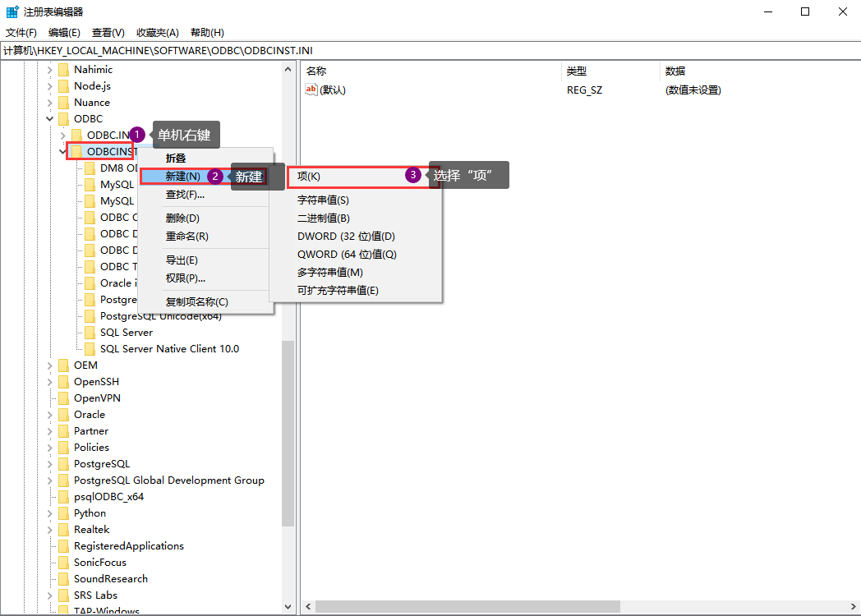Expand the OpenSSH tree node

click(x=49, y=382)
